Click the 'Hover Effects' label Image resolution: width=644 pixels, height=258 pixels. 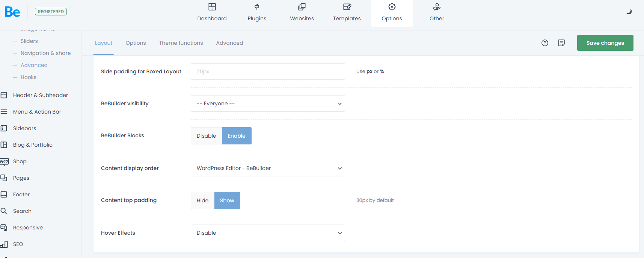point(118,233)
